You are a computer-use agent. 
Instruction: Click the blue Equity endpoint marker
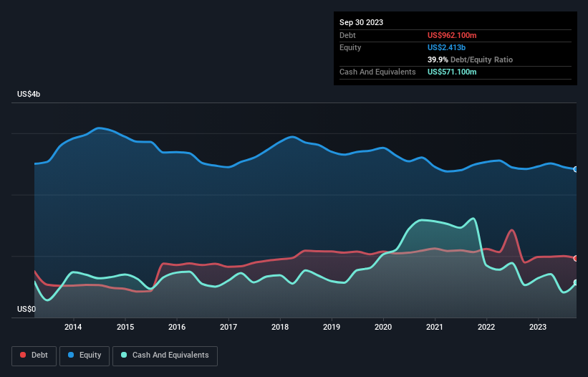[x=576, y=170]
